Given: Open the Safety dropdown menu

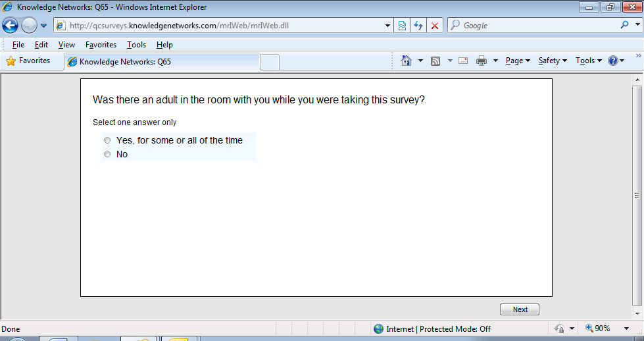Looking at the screenshot, I should [553, 61].
